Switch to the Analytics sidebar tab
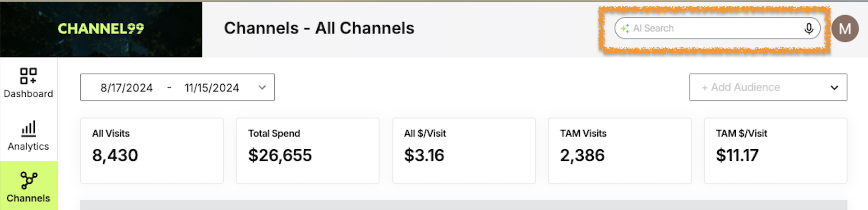 [x=28, y=135]
